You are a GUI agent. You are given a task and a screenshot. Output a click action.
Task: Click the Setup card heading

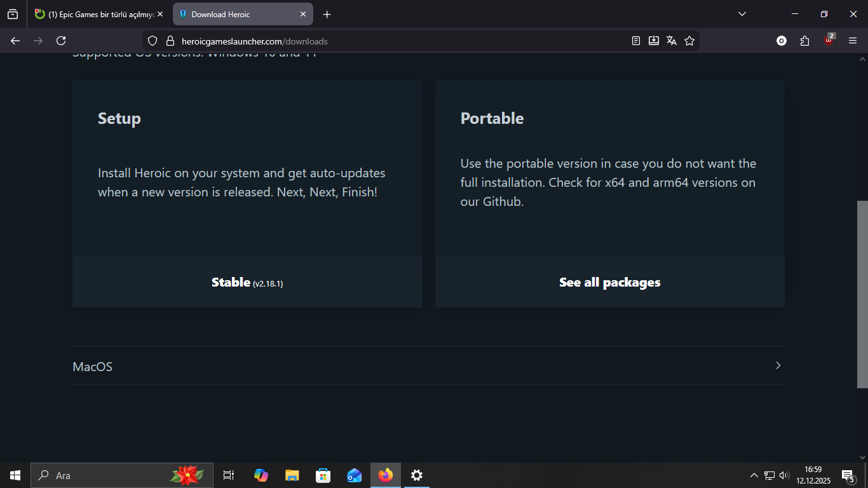pos(119,119)
